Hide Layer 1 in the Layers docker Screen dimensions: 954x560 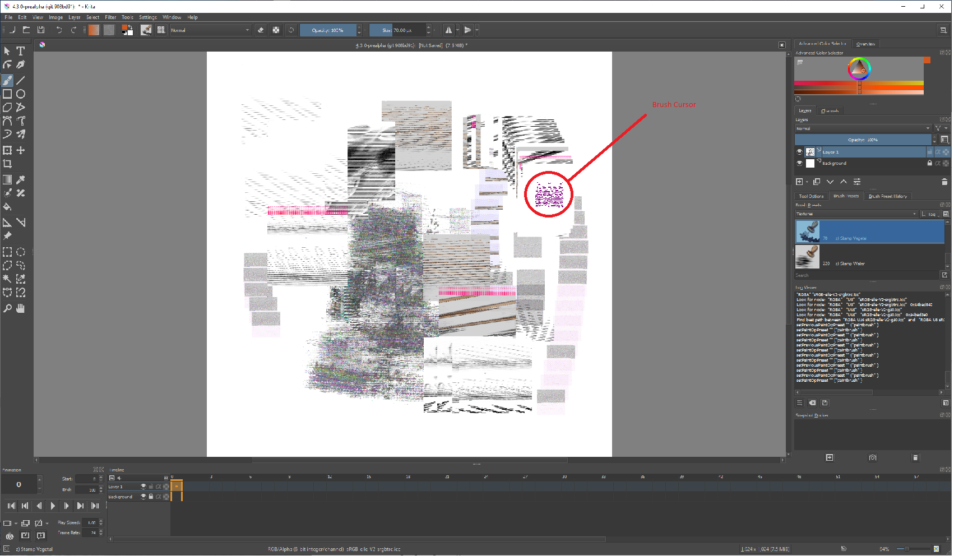coord(799,152)
